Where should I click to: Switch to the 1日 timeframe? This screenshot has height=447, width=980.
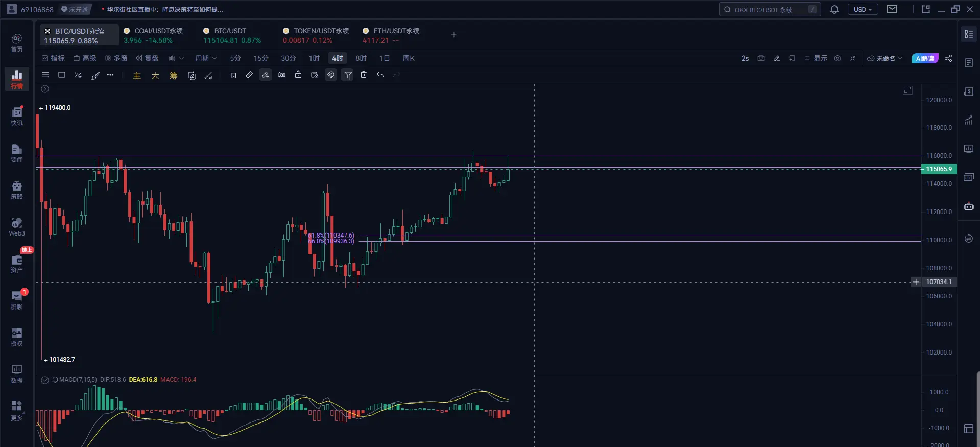click(385, 58)
